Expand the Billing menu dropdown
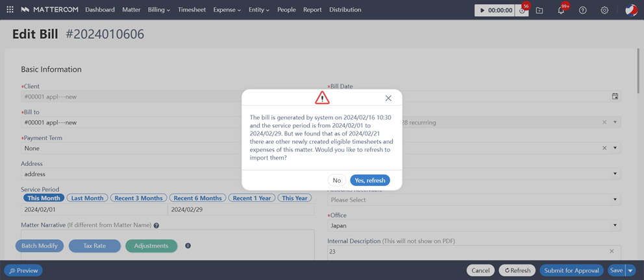The image size is (644, 280). point(158,10)
